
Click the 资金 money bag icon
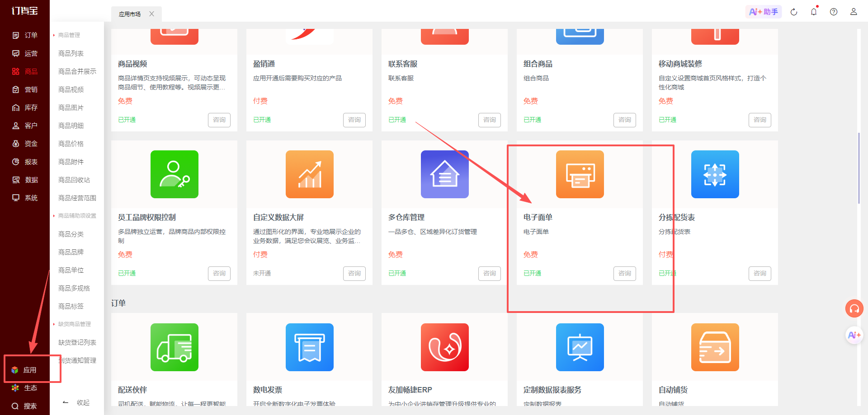point(16,144)
